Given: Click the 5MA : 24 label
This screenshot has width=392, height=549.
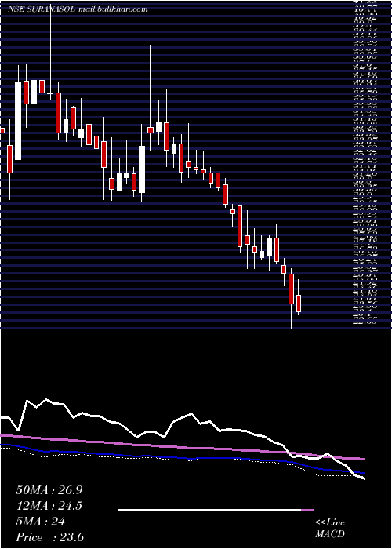Looking at the screenshot, I should tap(41, 522).
